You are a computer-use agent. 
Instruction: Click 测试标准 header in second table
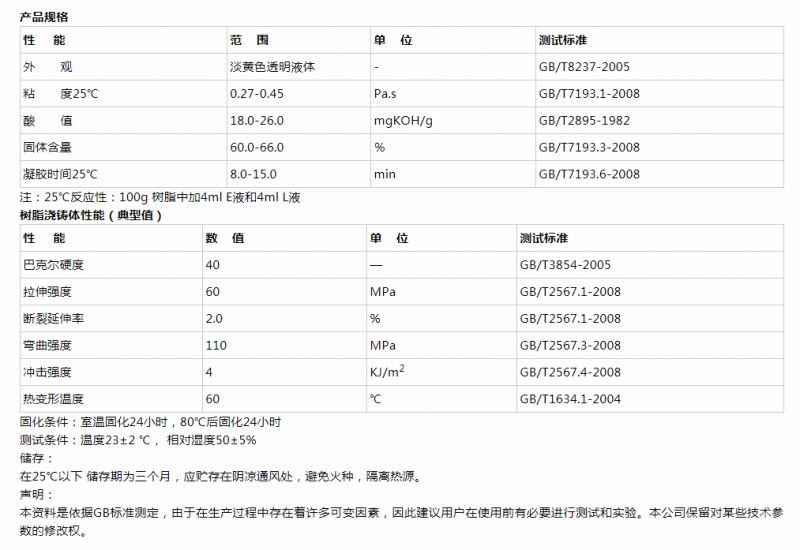tap(544, 238)
